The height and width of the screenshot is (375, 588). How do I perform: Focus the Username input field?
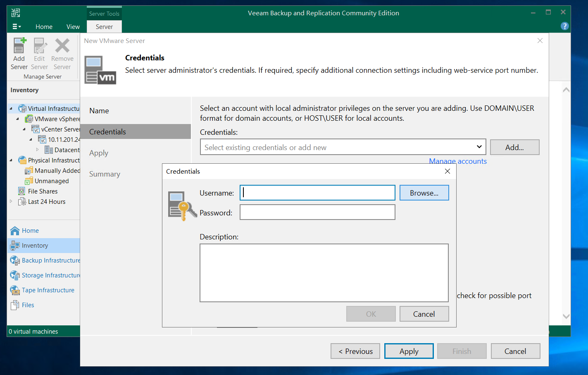click(x=317, y=193)
